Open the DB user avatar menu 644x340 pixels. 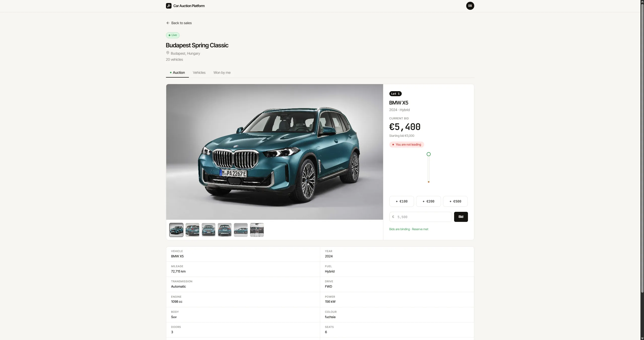pos(470,6)
